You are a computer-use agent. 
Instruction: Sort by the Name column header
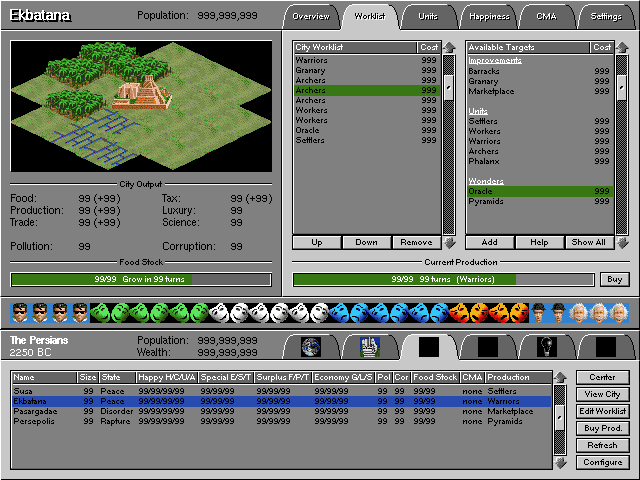click(44, 378)
